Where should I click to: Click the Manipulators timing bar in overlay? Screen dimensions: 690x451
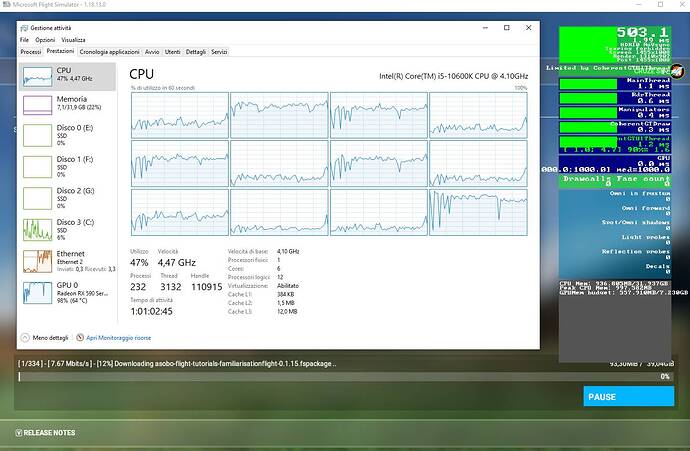coord(615,112)
